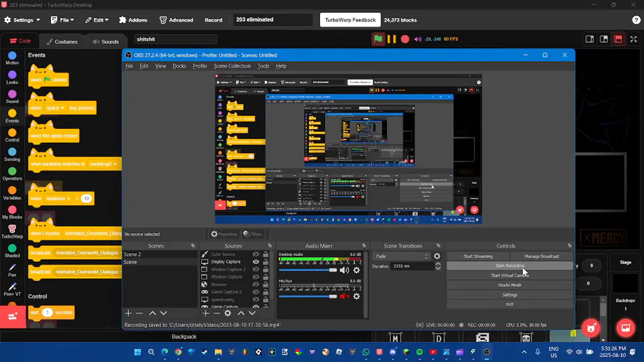Image resolution: width=644 pixels, height=362 pixels.
Task: Open Mic/Aux settings gear
Action: (356, 296)
